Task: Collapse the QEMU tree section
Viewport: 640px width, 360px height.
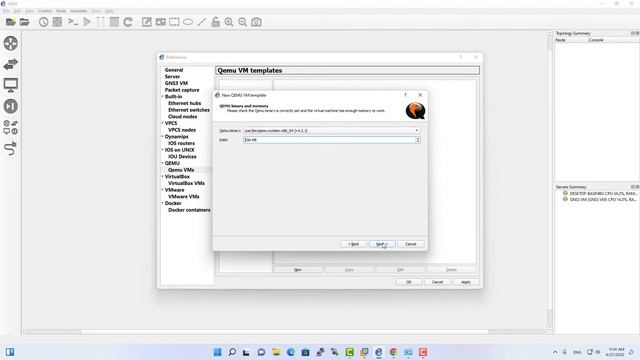Action: (162, 163)
